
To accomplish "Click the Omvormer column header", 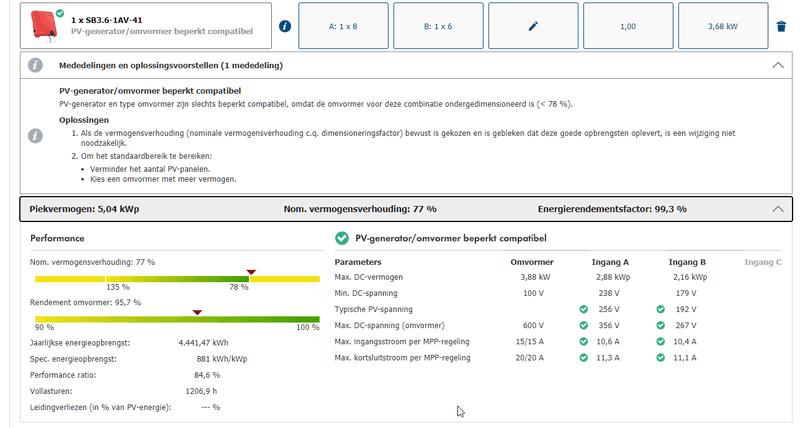I will tap(532, 262).
